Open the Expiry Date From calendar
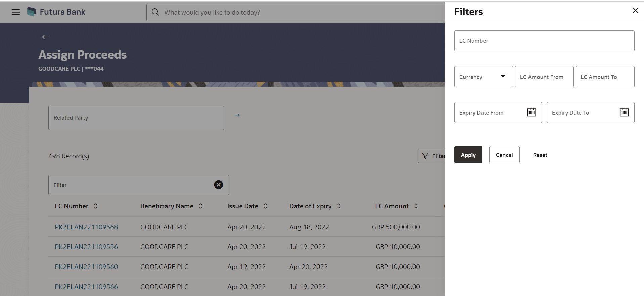Image resolution: width=644 pixels, height=296 pixels. [532, 112]
